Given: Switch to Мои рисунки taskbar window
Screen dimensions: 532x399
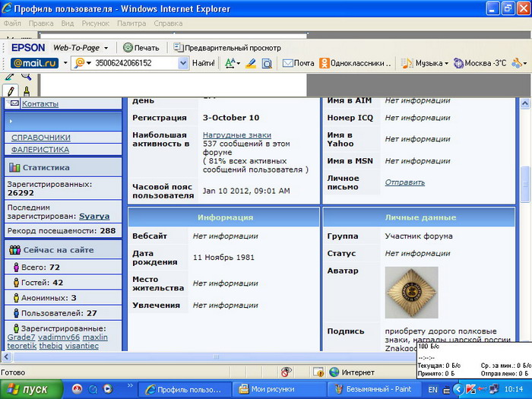Looking at the screenshot, I should [274, 389].
